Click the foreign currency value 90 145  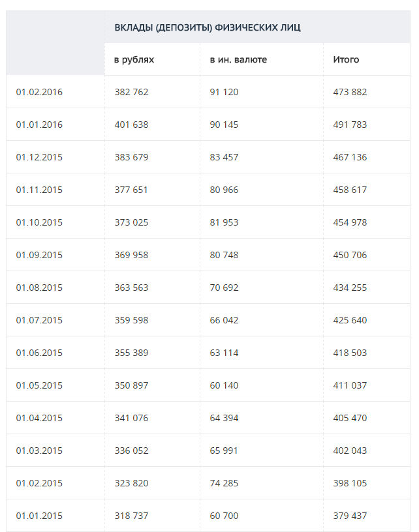(x=224, y=125)
